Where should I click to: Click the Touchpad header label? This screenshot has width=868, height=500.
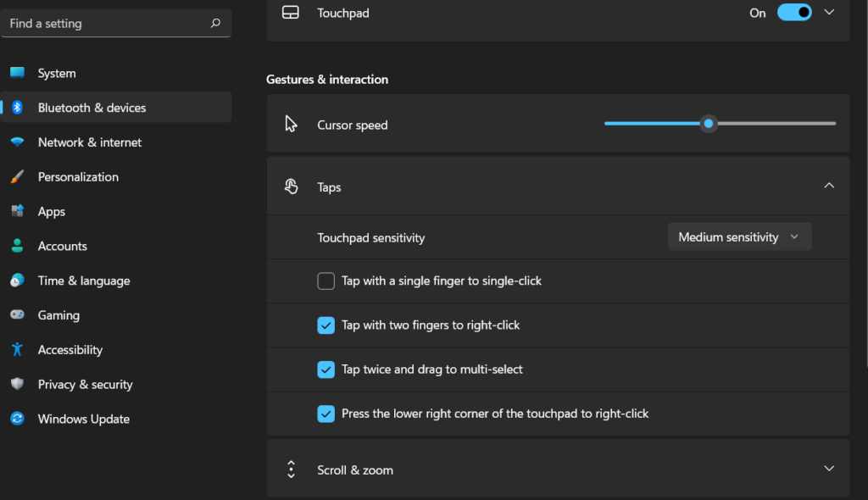tap(342, 13)
